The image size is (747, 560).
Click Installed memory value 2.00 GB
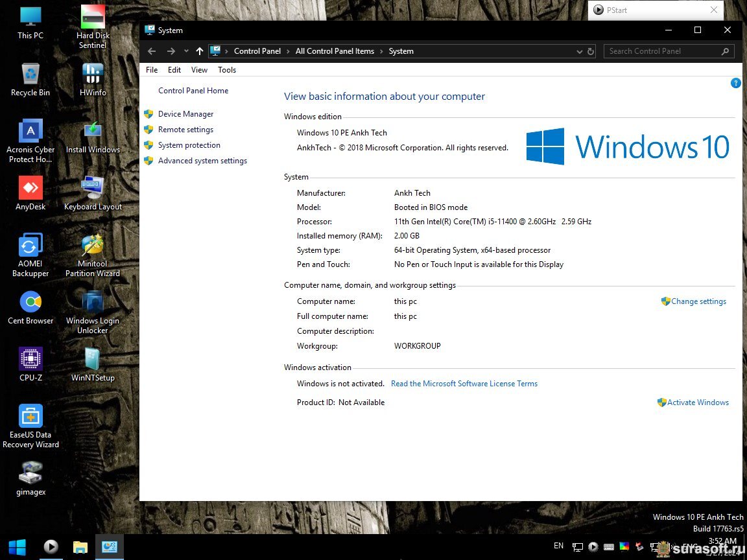[407, 236]
